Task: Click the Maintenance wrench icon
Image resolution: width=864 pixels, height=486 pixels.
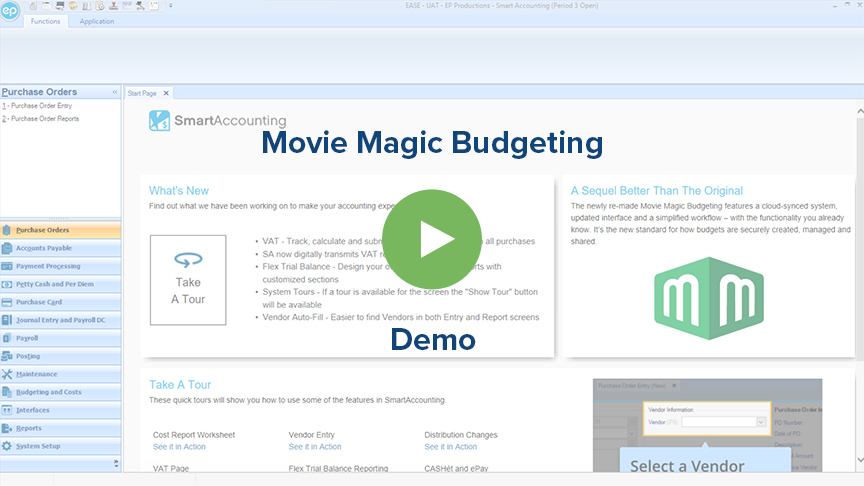Action: click(8, 374)
